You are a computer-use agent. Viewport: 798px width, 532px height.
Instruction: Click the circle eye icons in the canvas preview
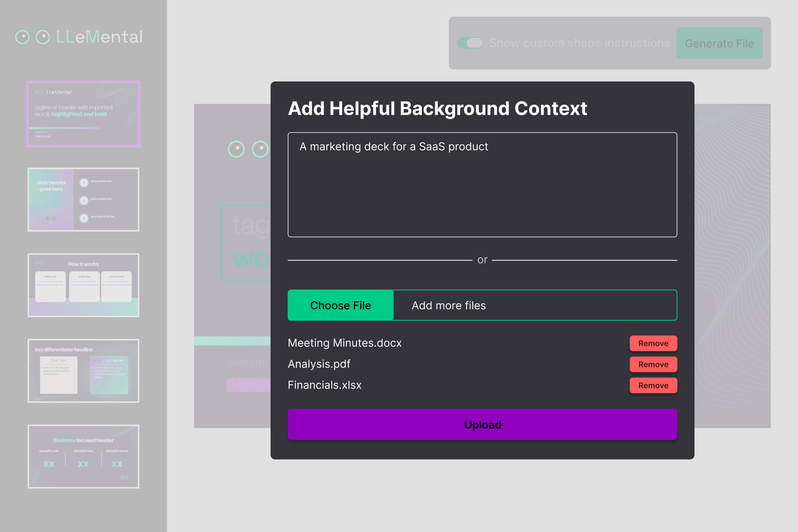(x=248, y=149)
